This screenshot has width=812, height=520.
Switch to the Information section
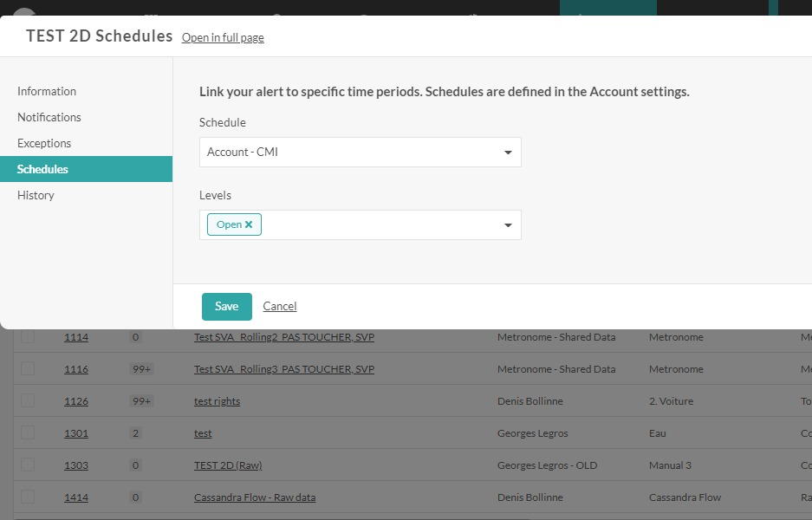pos(47,91)
